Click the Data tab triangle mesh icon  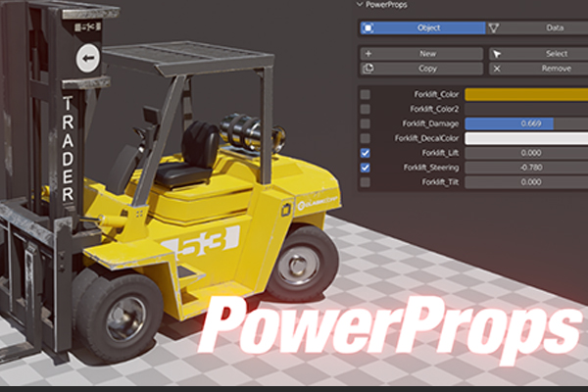click(x=494, y=28)
